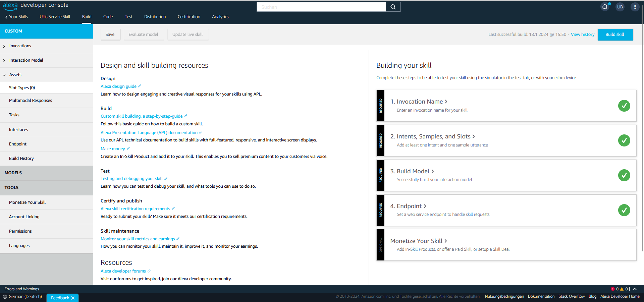Viewport: 644px width, 302px height.
Task: Click external link icon beside Alexa developer forums
Action: 149,271
